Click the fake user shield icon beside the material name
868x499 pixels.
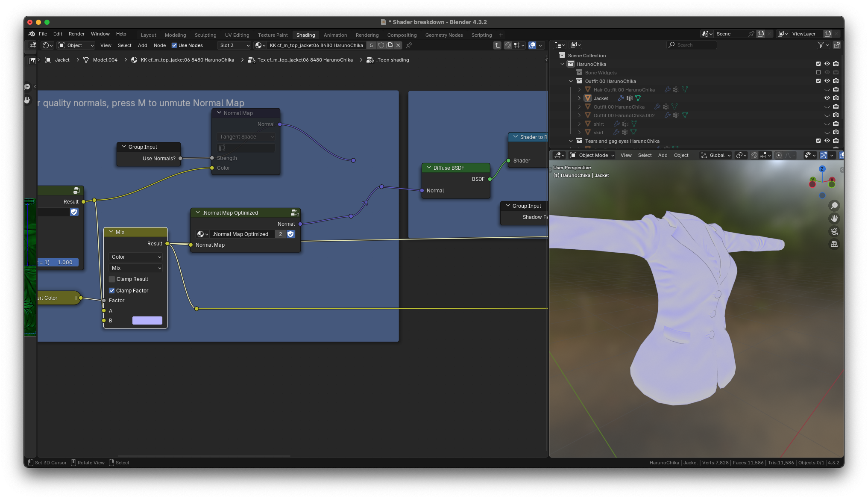coord(381,45)
